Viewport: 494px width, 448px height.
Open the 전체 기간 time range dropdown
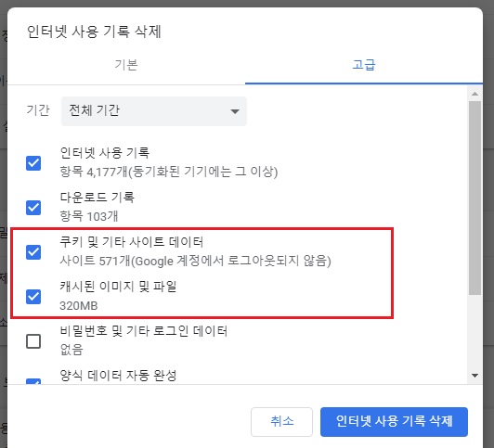154,110
